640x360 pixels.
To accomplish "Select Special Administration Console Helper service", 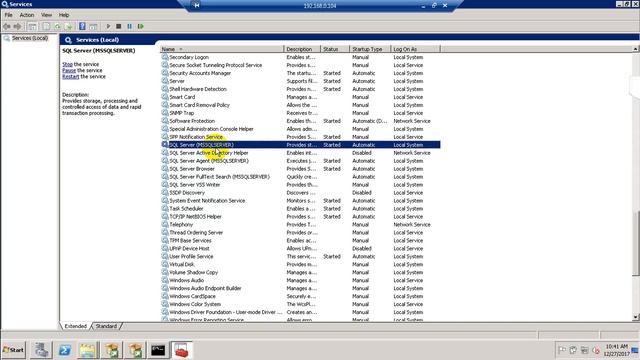I will tap(211, 129).
